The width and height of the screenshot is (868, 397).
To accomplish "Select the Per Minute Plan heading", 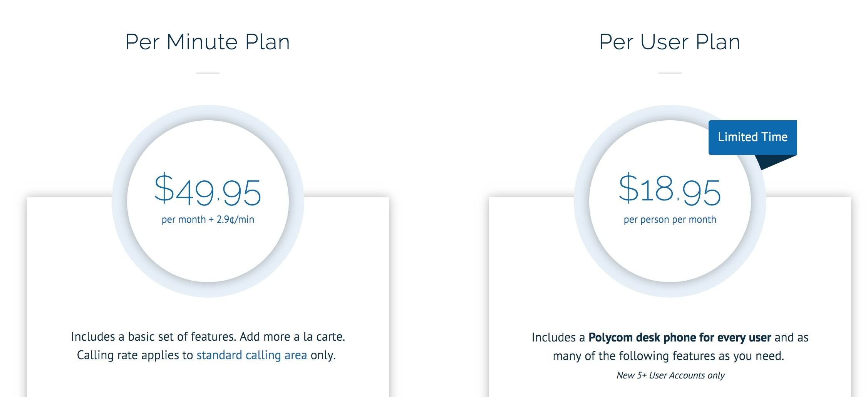I will pyautogui.click(x=208, y=42).
